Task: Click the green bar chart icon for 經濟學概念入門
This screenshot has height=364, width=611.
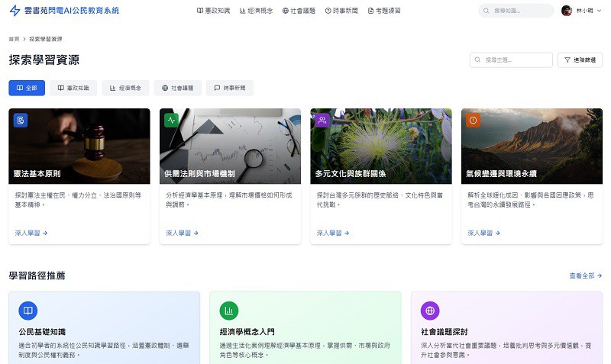Action: pyautogui.click(x=228, y=311)
